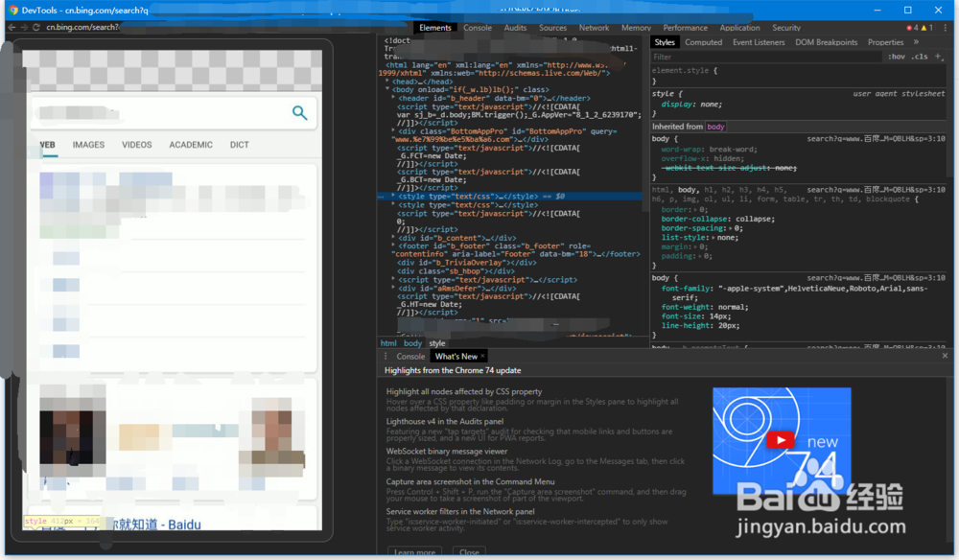Click the blue search magnifier icon
The width and height of the screenshot is (959, 560).
[x=299, y=112]
